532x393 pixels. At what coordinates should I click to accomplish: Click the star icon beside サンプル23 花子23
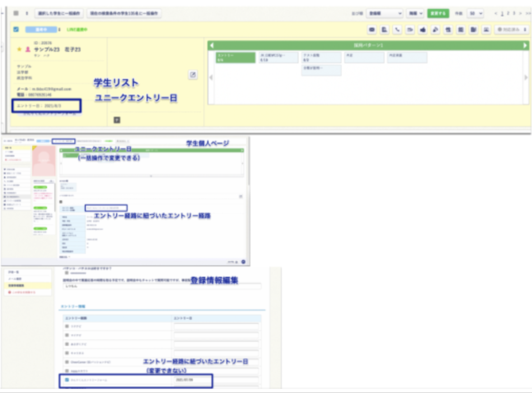(x=19, y=49)
